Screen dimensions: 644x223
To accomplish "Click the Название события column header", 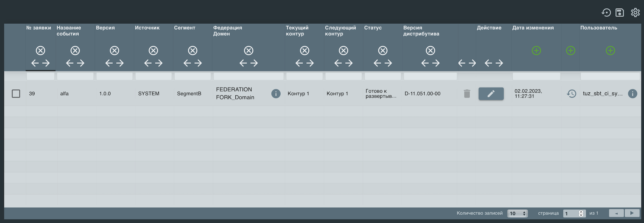I will click(69, 31).
